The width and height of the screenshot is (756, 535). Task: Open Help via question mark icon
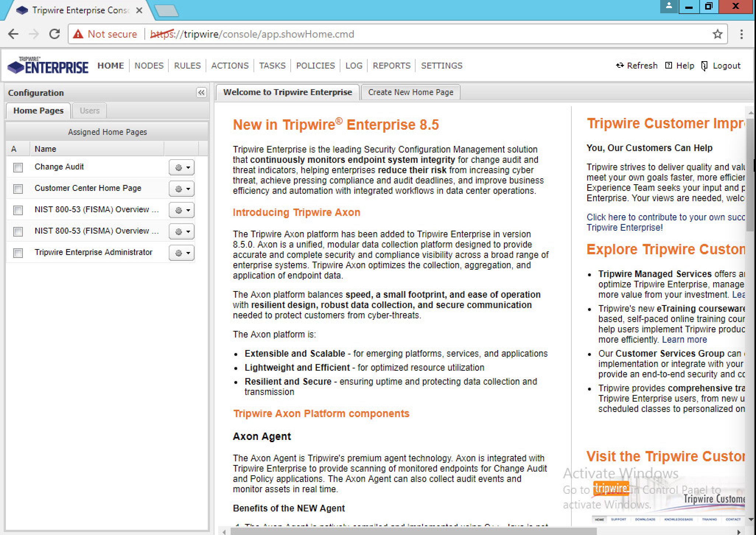[x=669, y=66]
